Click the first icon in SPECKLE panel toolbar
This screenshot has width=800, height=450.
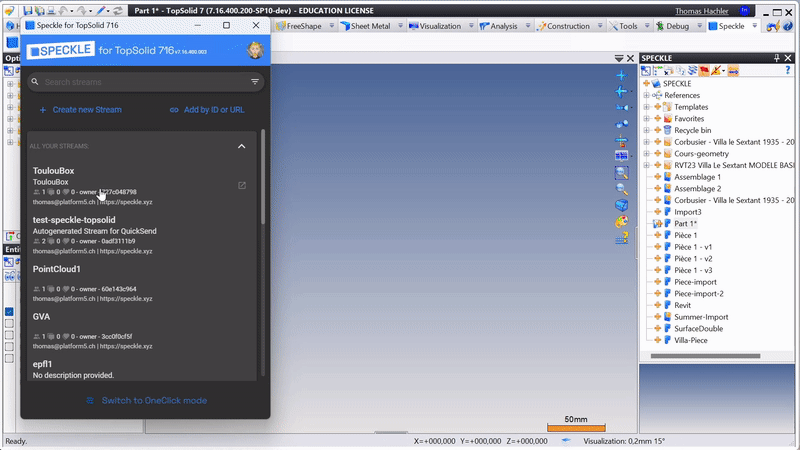click(x=646, y=70)
